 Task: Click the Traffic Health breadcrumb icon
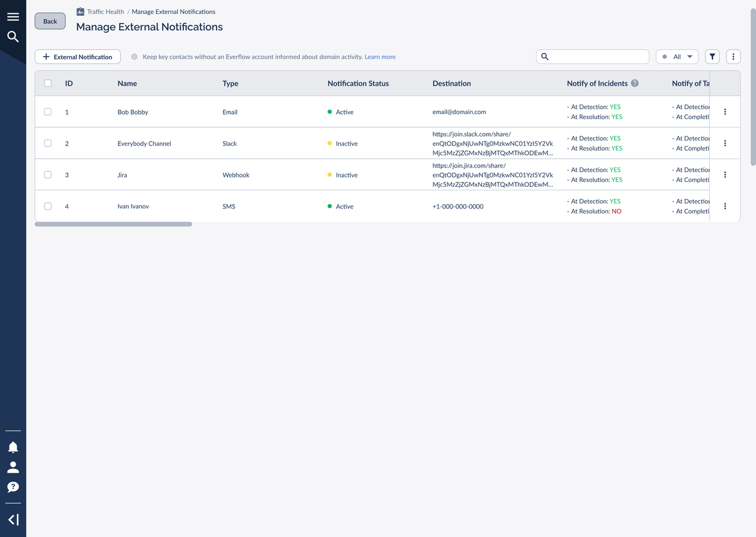click(80, 11)
